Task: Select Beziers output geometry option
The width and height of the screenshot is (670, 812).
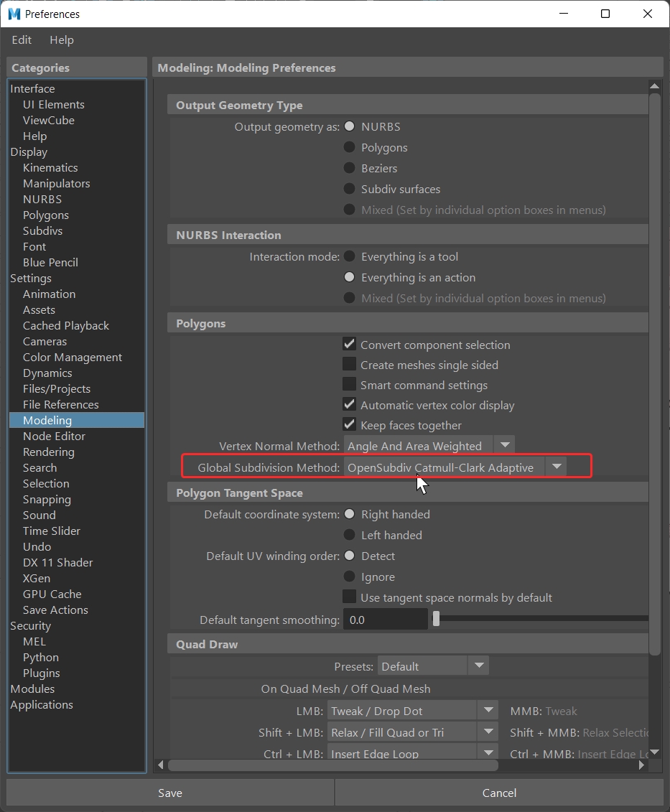Action: coord(350,168)
